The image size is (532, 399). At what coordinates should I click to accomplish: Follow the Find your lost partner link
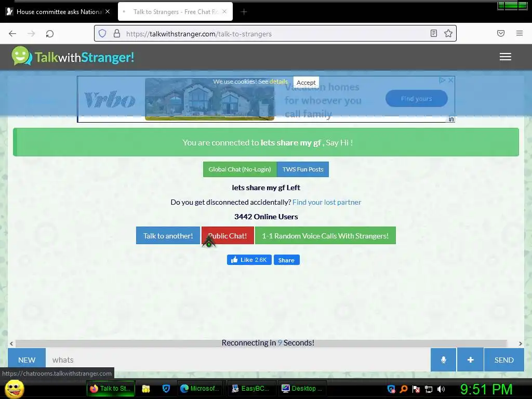pos(327,202)
